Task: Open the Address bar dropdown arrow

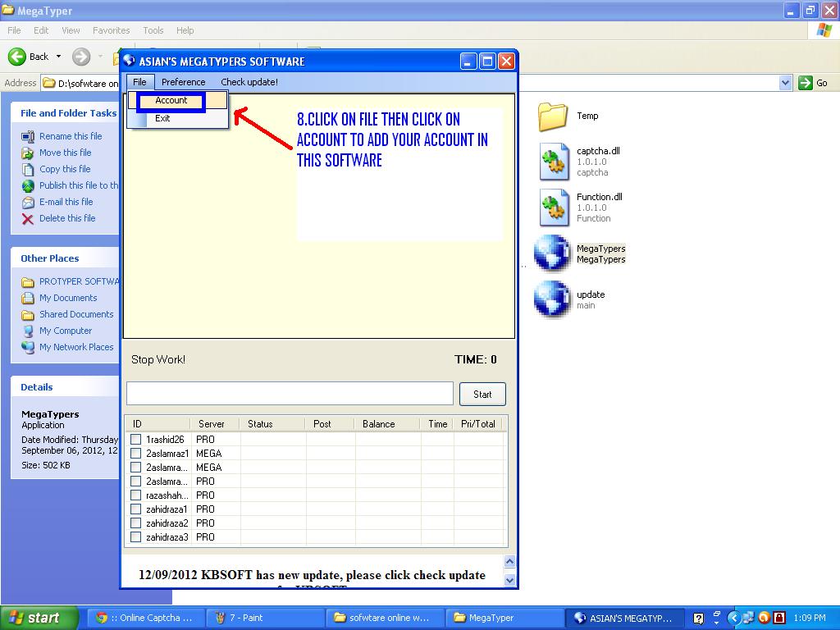Action: coord(785,83)
